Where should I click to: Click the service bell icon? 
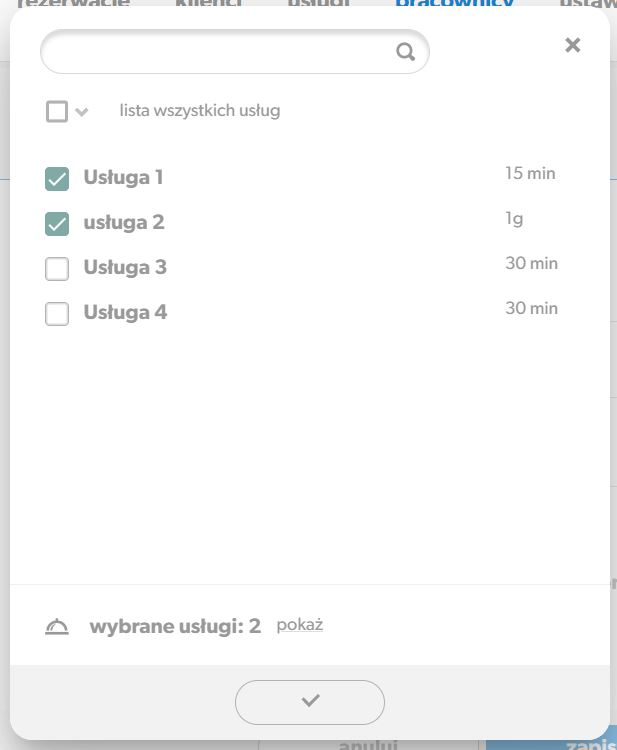[x=57, y=627]
